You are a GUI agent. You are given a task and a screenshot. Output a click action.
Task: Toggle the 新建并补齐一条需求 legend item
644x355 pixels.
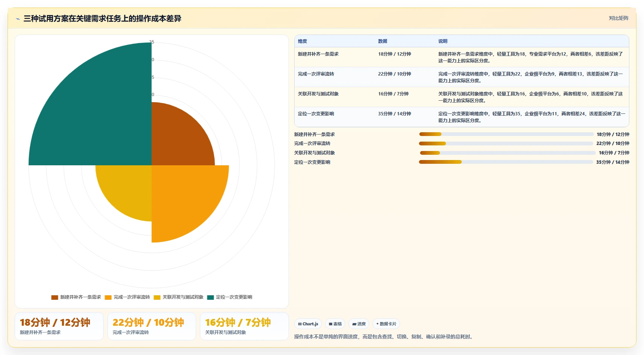pyautogui.click(x=76, y=297)
